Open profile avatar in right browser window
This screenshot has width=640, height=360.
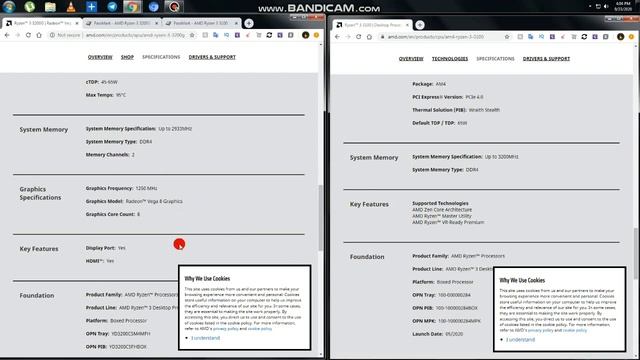coord(620,37)
